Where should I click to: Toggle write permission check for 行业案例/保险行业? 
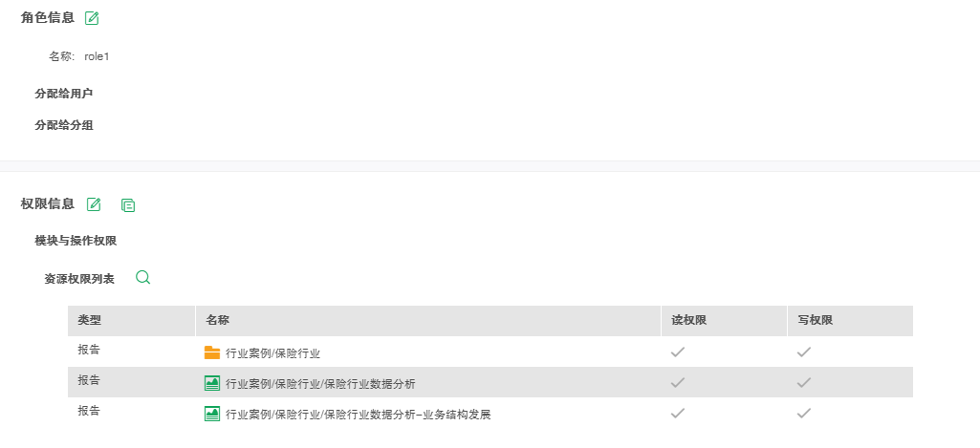click(804, 352)
